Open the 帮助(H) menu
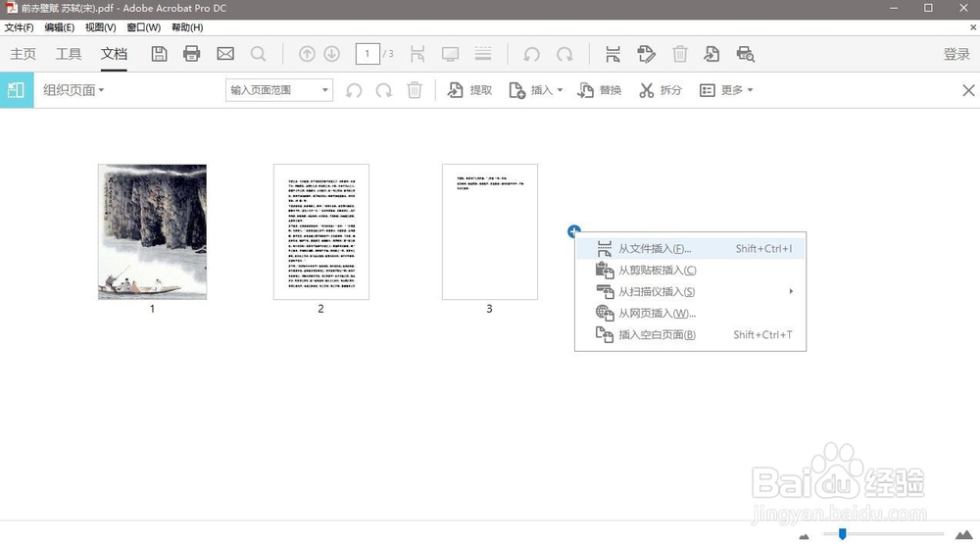 187,27
